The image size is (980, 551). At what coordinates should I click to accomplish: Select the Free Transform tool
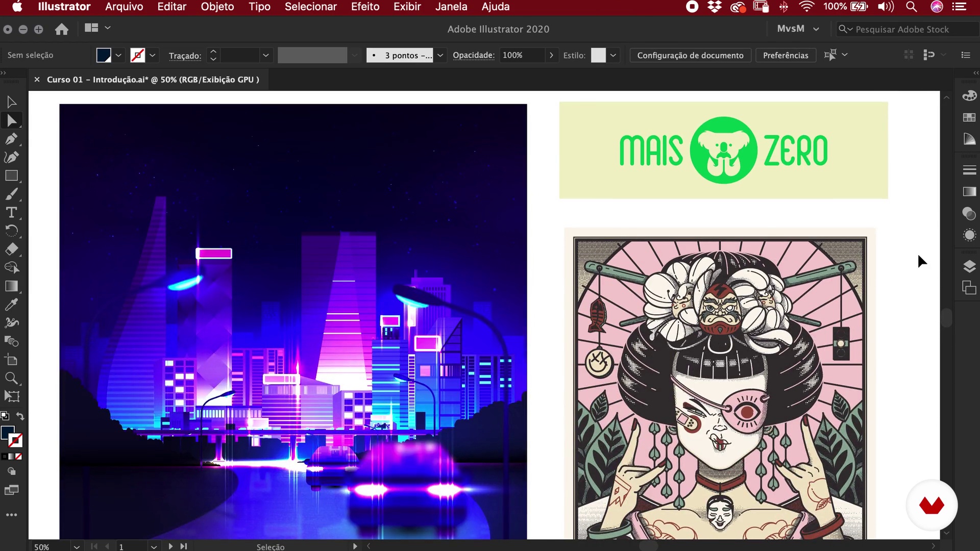11,396
